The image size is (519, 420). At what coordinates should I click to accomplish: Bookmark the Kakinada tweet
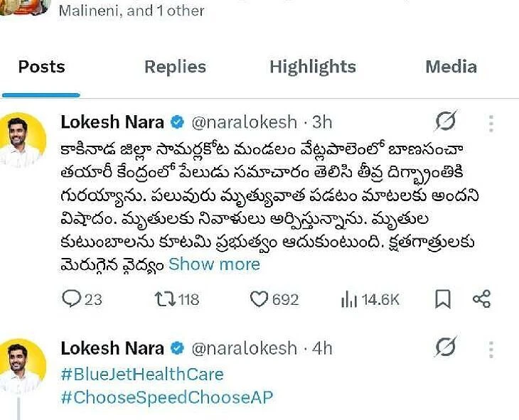(443, 299)
